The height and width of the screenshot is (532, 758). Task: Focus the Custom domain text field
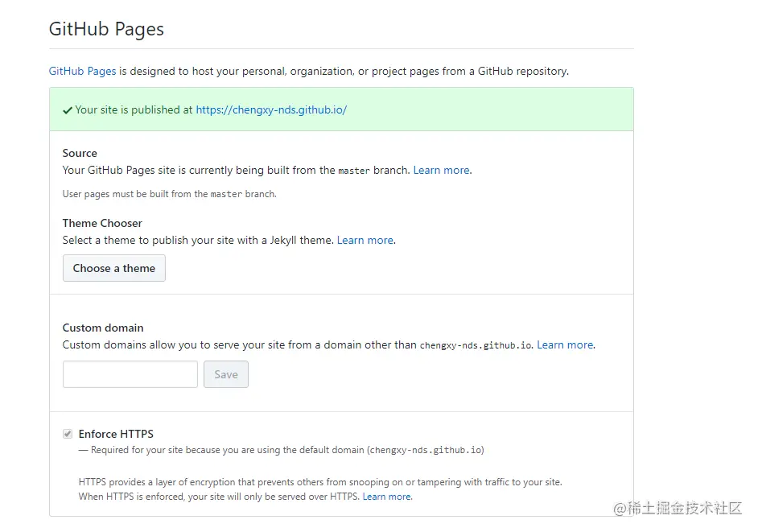click(130, 374)
